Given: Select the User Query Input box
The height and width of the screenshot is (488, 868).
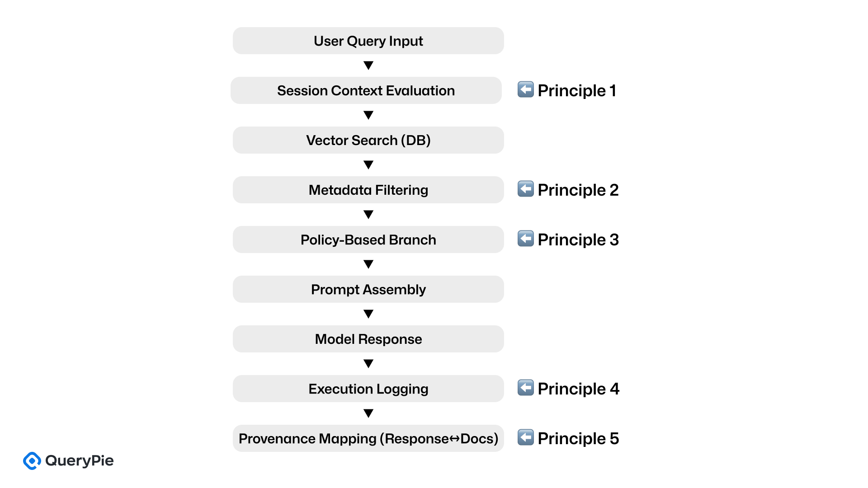Looking at the screenshot, I should (368, 41).
